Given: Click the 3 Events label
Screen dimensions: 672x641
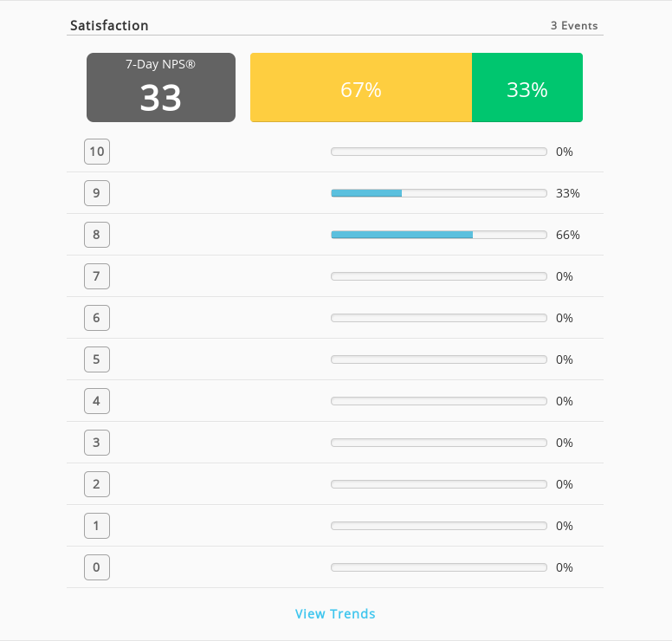Looking at the screenshot, I should click(x=574, y=26).
